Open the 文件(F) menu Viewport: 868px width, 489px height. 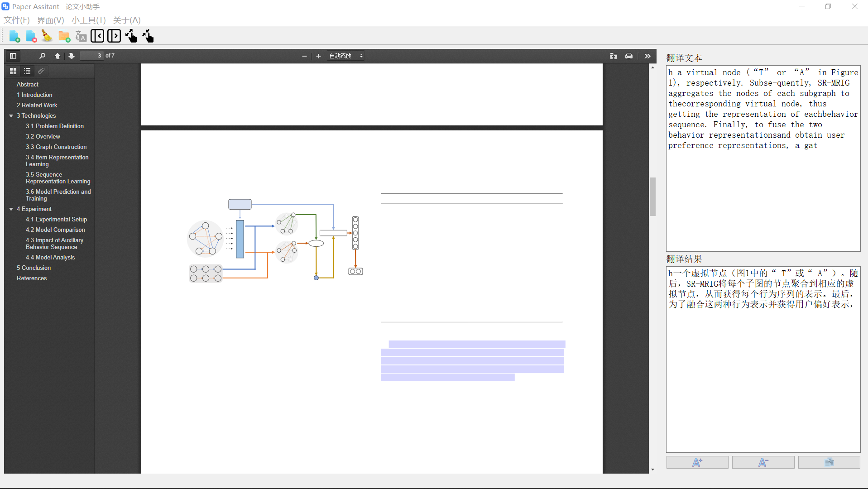click(17, 20)
